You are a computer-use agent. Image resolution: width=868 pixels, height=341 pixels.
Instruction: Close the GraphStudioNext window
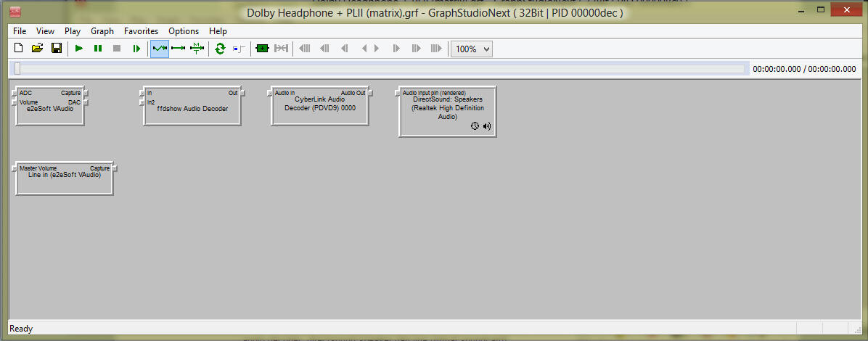point(846,10)
